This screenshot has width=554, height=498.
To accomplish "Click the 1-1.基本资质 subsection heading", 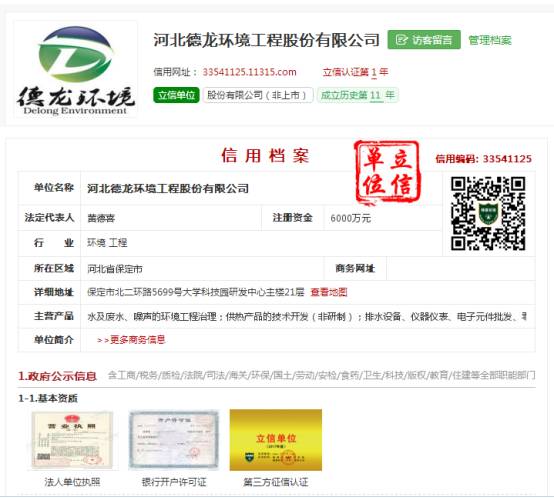I will [48, 398].
